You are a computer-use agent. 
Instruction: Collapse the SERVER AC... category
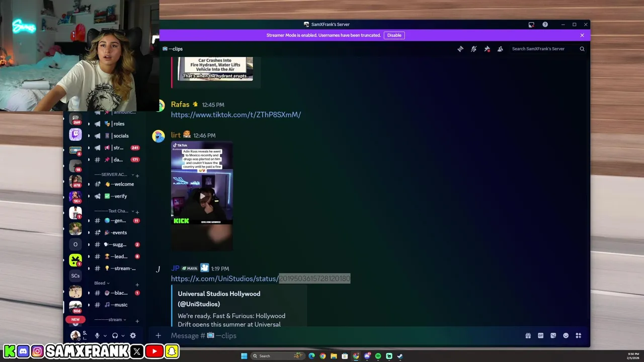tap(114, 174)
